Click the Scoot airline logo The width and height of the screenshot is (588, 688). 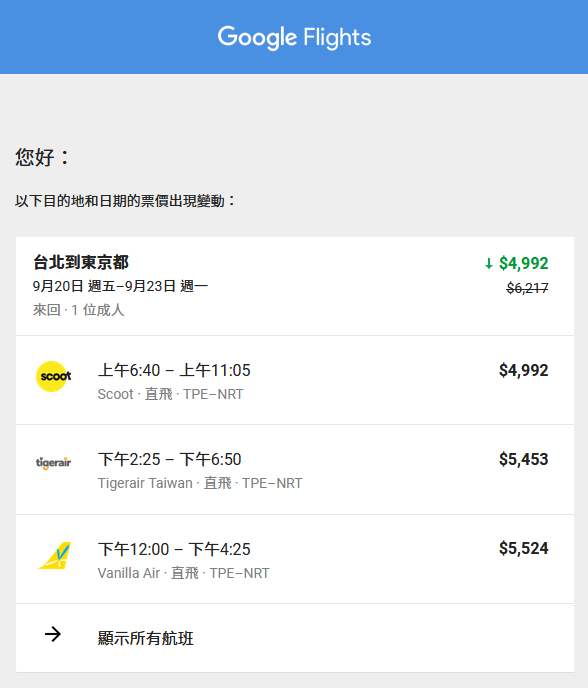pos(54,376)
